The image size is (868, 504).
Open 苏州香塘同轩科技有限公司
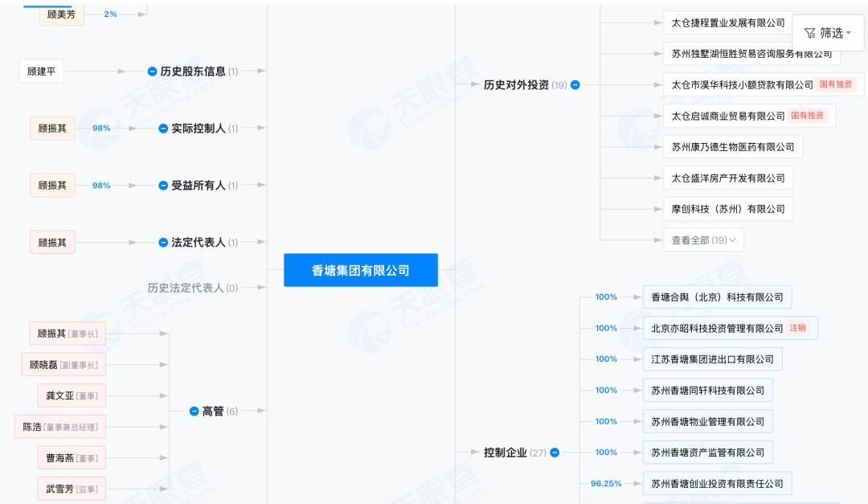pos(707,390)
